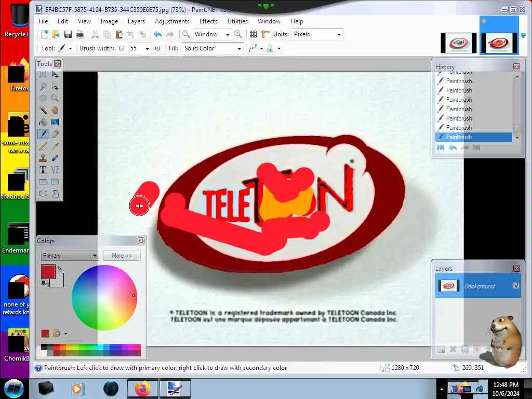Toggle the pixel grid icon

(253, 34)
